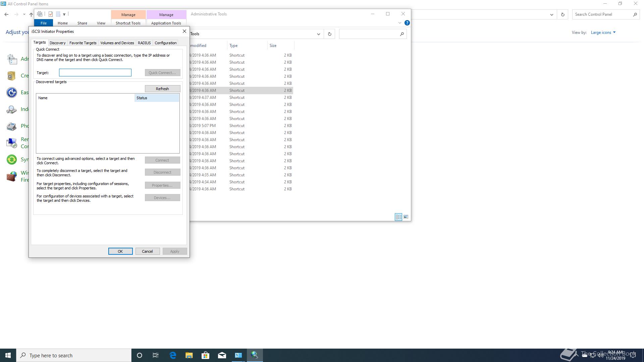644x362 pixels.
Task: Launch Microsoft Edge from the taskbar
Action: point(173,355)
